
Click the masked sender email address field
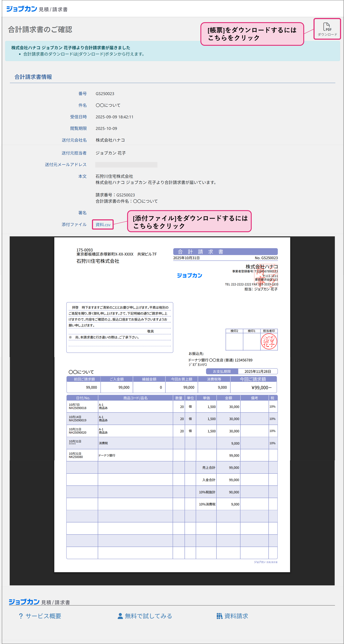126,164
